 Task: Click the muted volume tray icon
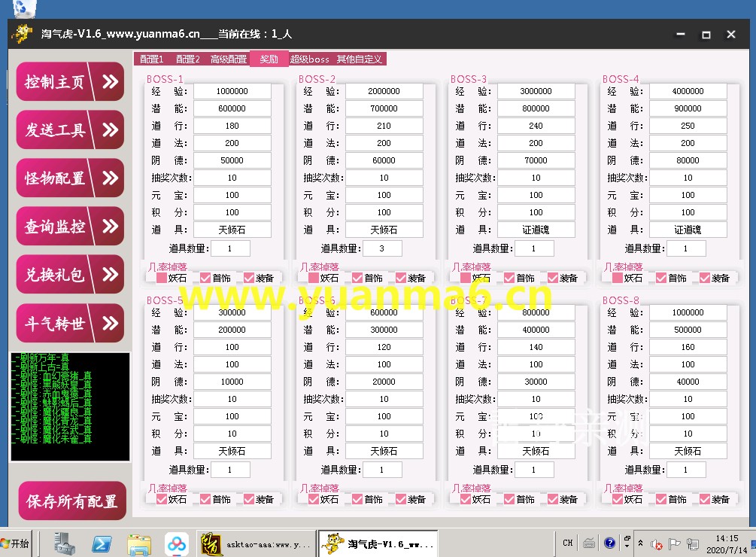[656, 544]
